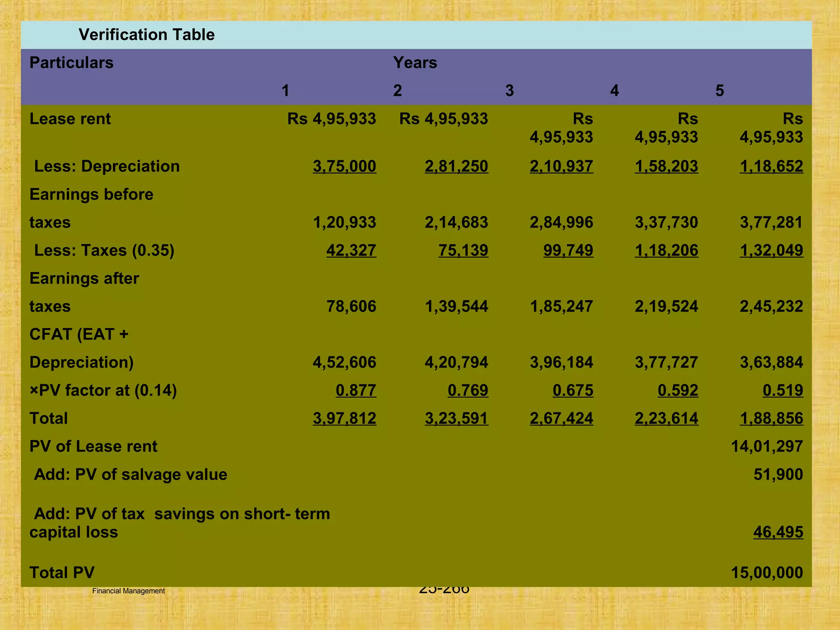Select tax value 42,327
The height and width of the screenshot is (630, 840).
click(351, 250)
